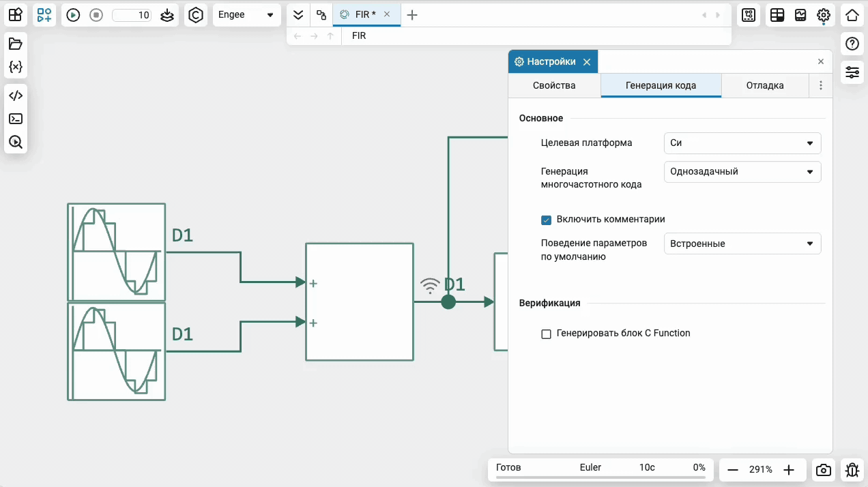
Task: Open the file browser folder icon
Action: click(16, 44)
